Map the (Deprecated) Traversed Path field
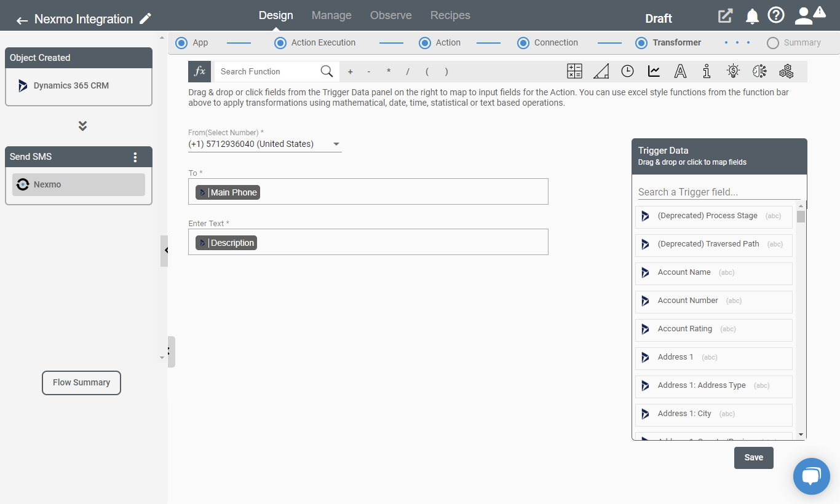 [x=714, y=245]
